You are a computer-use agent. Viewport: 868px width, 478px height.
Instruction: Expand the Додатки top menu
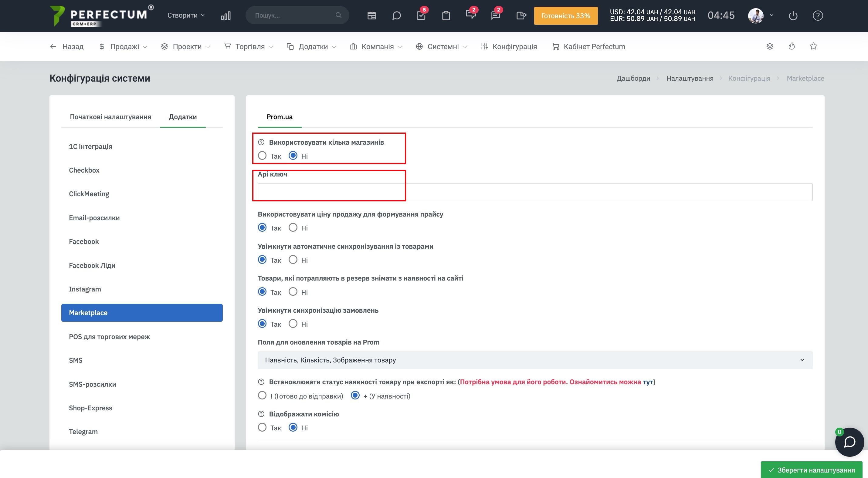[311, 46]
